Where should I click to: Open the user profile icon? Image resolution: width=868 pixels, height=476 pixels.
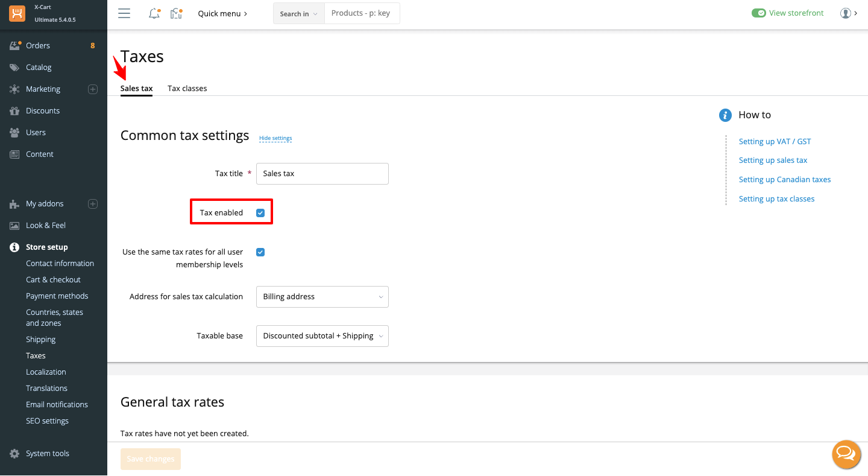point(845,13)
